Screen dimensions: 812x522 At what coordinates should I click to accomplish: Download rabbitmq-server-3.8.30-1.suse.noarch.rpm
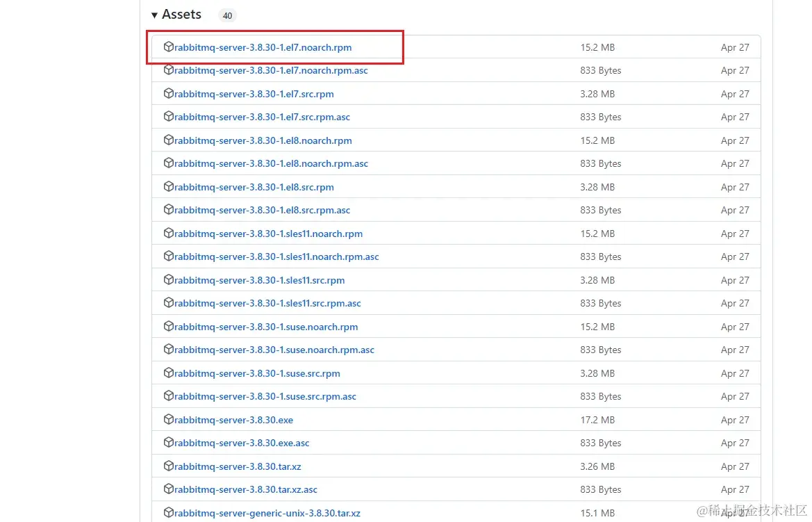(265, 327)
